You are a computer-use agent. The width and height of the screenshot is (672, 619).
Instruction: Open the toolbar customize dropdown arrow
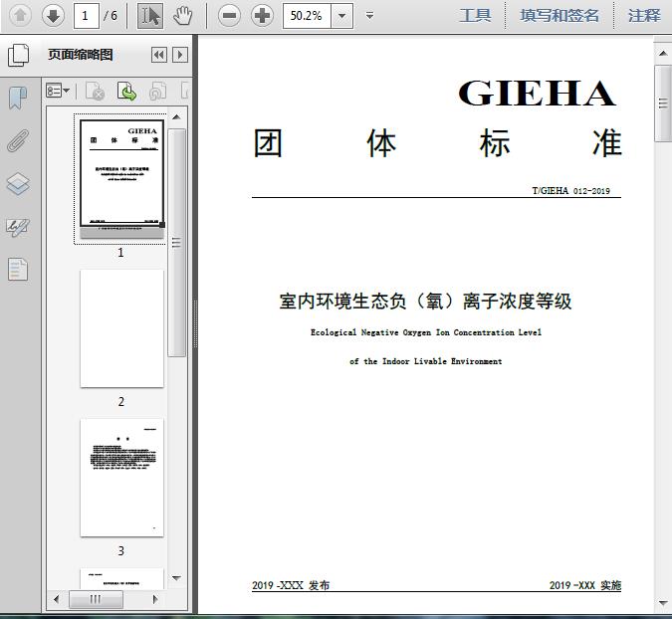(370, 15)
